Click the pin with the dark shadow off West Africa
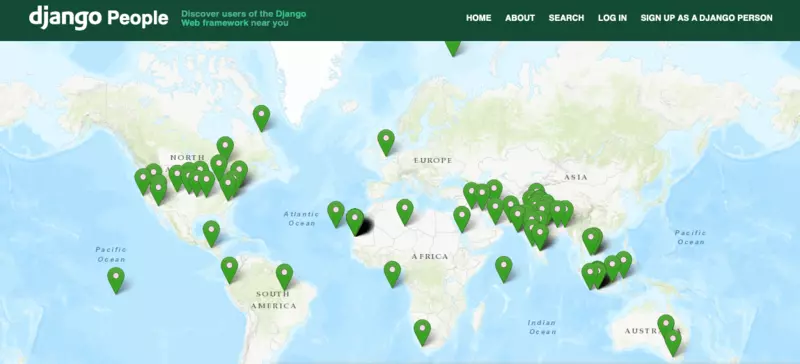The width and height of the screenshot is (800, 364). [355, 221]
